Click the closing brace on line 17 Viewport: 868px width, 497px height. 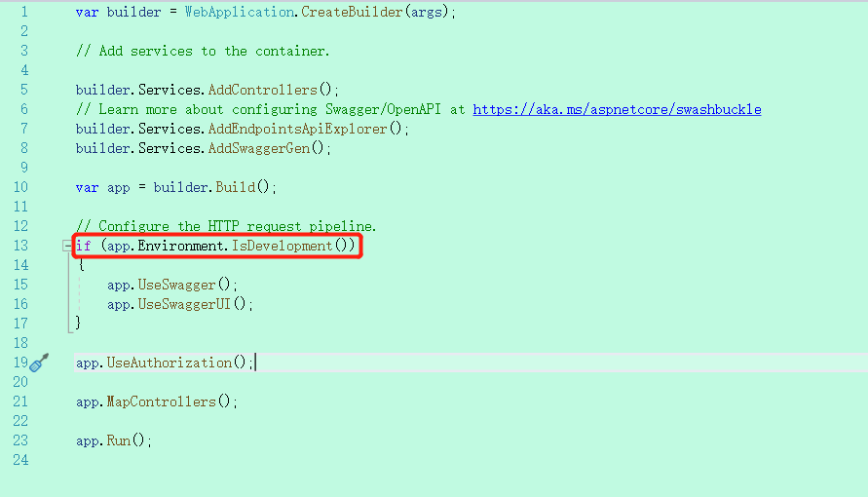click(x=78, y=324)
